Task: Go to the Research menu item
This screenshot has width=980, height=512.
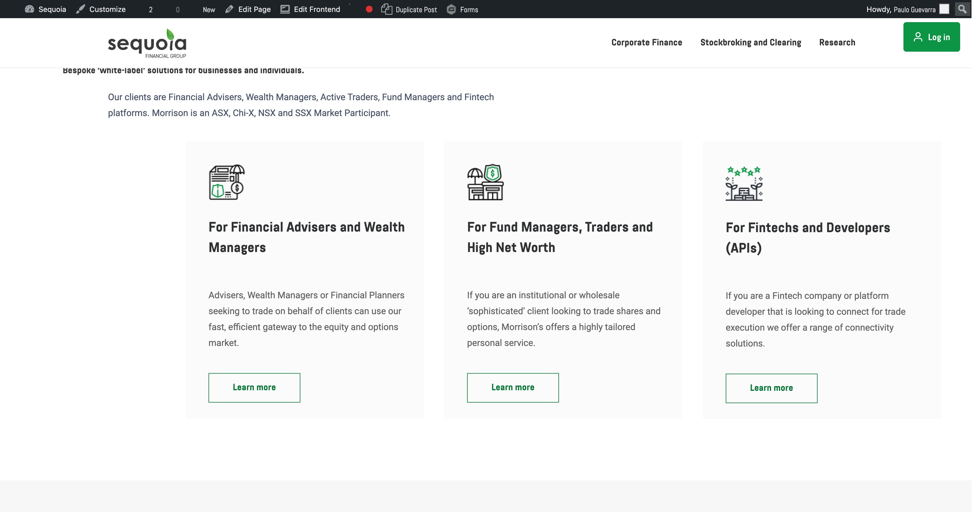Action: tap(837, 42)
